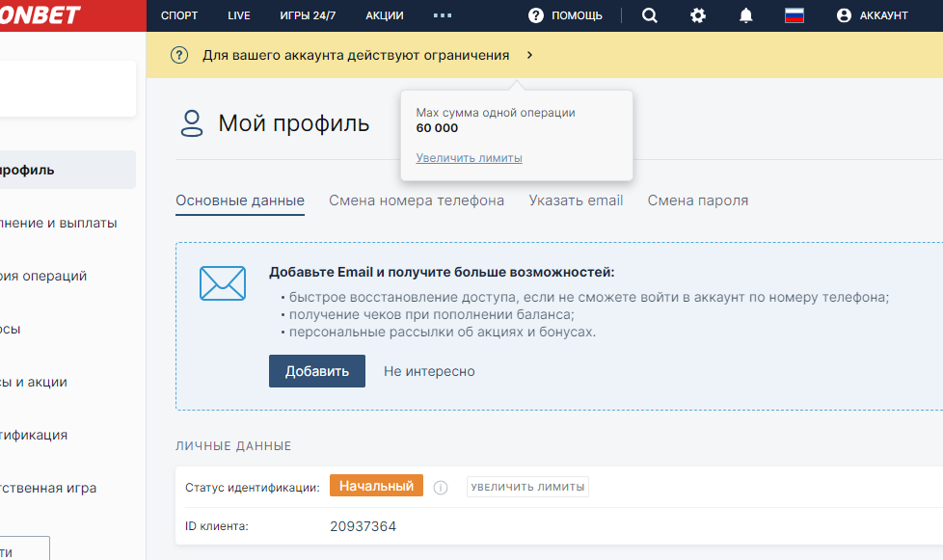
Task: Click УВЕЛИЧИТЬ ЛИМИТЫ button near status
Action: click(x=527, y=487)
